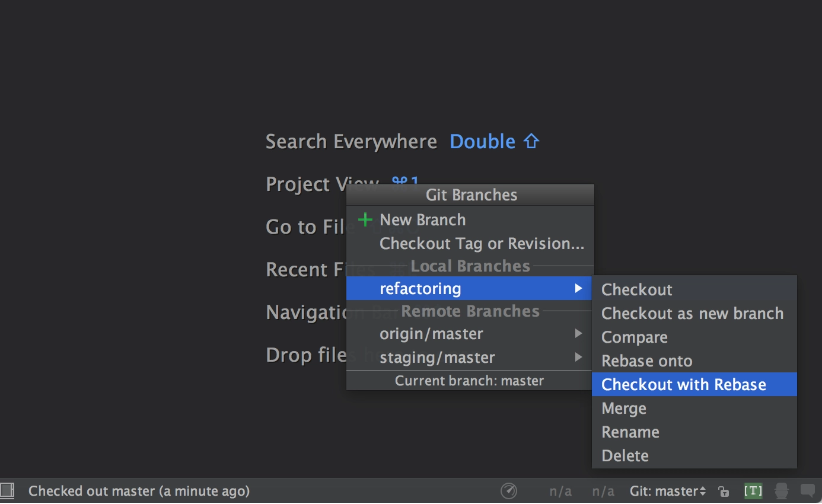Toggle the read-only lock icon in status bar

(x=724, y=491)
